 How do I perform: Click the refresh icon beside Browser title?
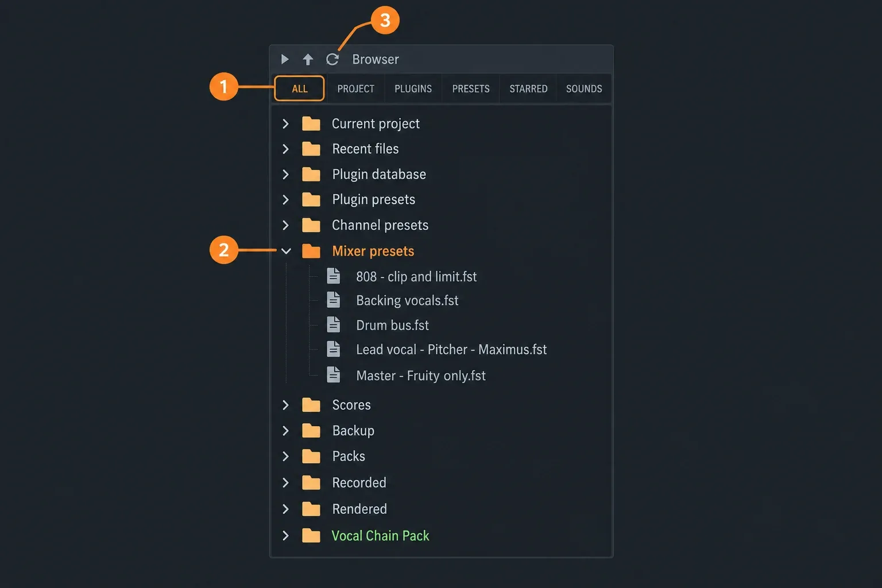[332, 59]
